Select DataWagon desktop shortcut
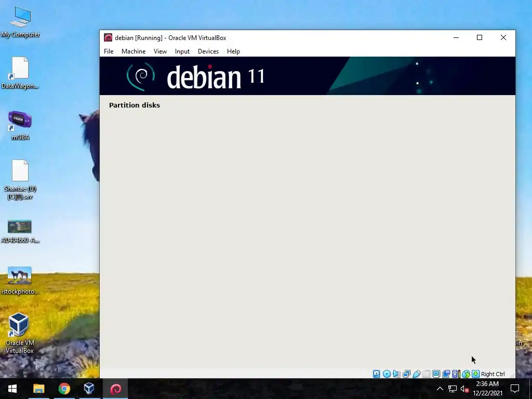 click(20, 73)
